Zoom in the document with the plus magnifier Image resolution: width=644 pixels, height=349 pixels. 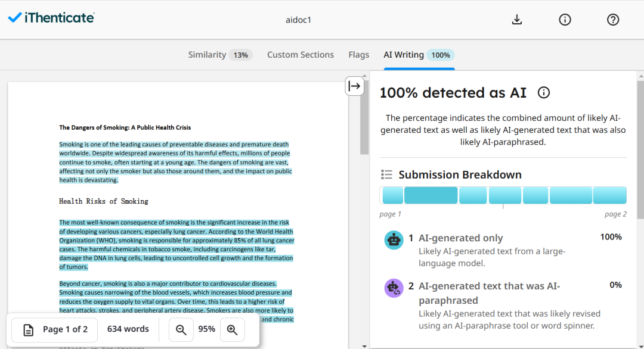[233, 329]
